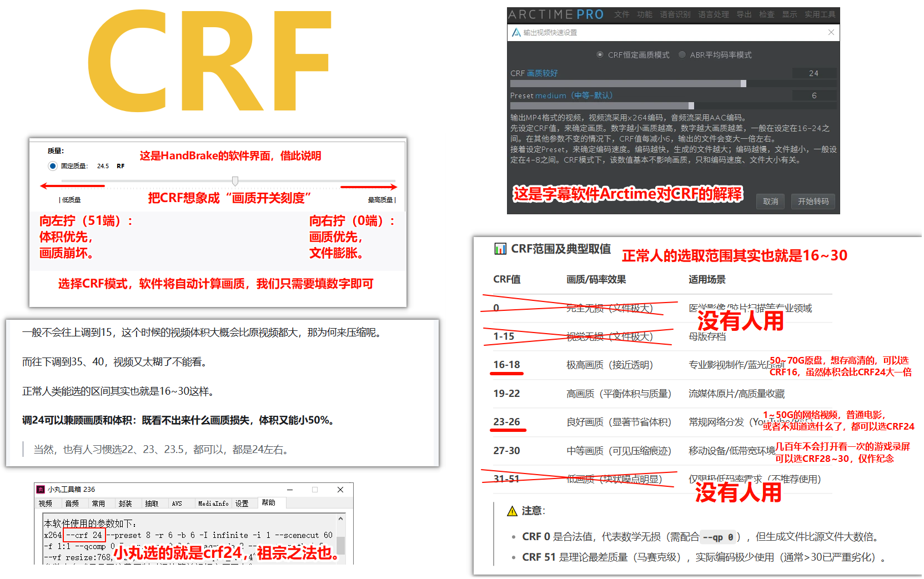Click the warning triangle icon next to 注意
The width and height of the screenshot is (924, 579).
coord(513,510)
